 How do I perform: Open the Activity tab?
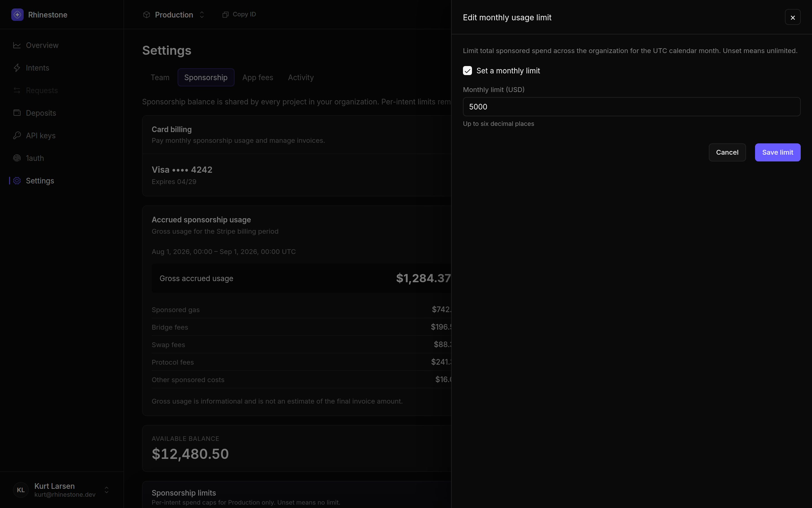coord(301,77)
